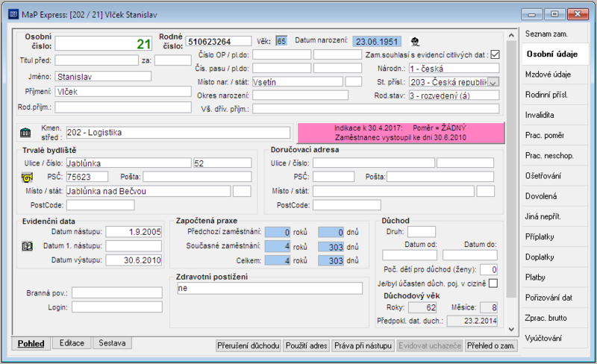Toggle the foreign pension insurance checkbox

(x=493, y=283)
